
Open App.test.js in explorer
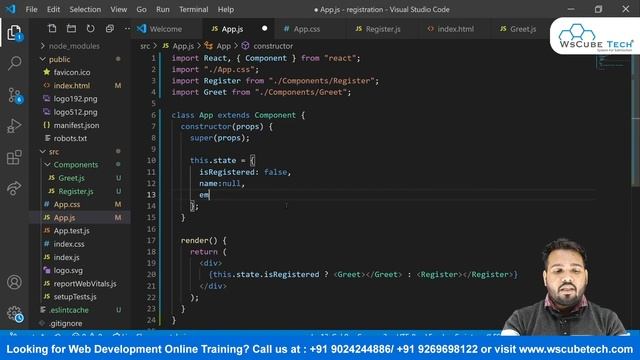[71, 231]
